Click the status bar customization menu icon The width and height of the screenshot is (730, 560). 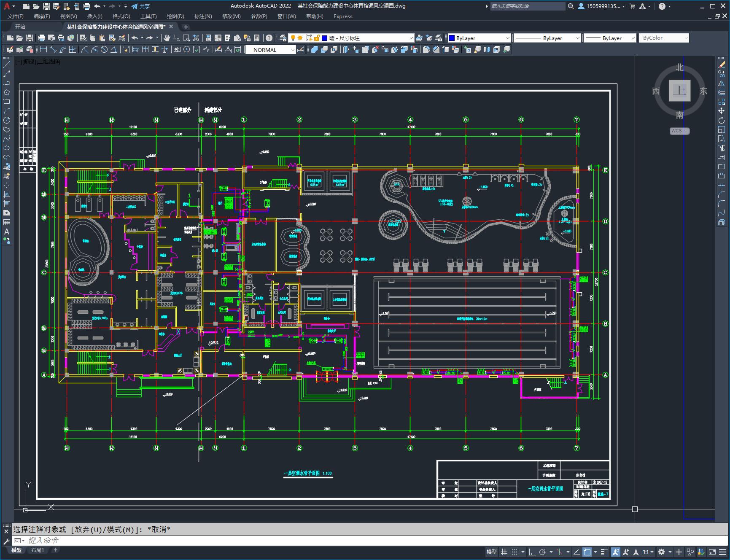point(723,552)
